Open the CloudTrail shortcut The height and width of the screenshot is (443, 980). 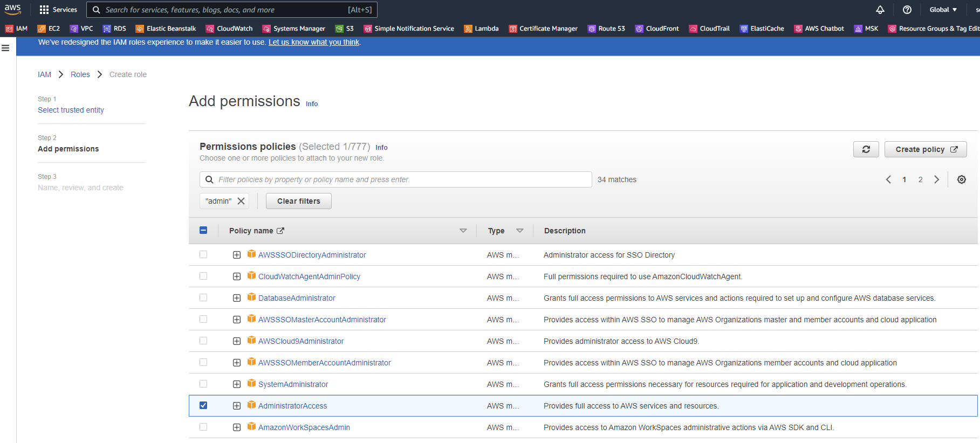pos(709,29)
